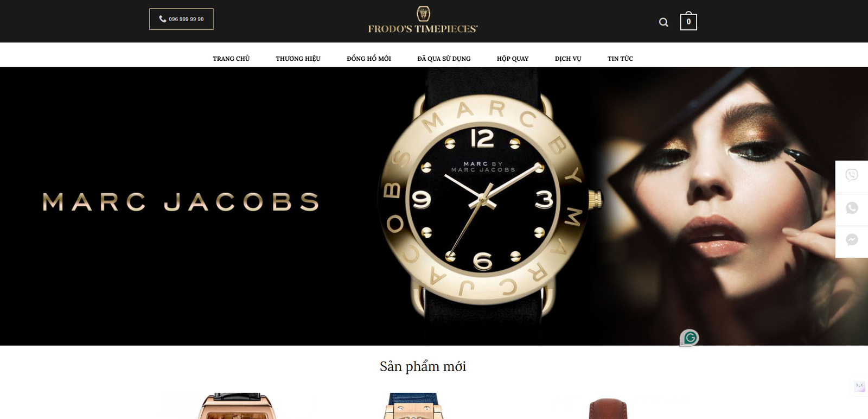The image size is (868, 419).
Task: Open the Đã Qua Sử Dụng menu
Action: [444, 59]
